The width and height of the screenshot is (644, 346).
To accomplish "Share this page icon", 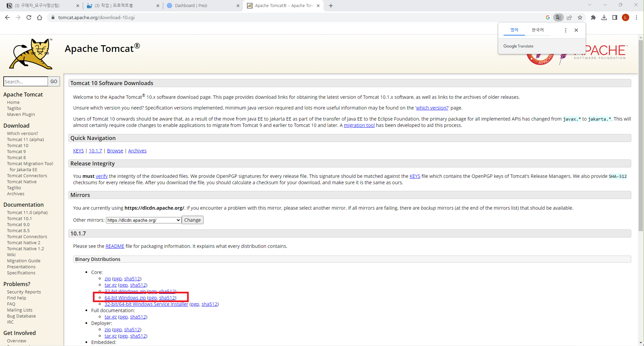I will click(569, 17).
